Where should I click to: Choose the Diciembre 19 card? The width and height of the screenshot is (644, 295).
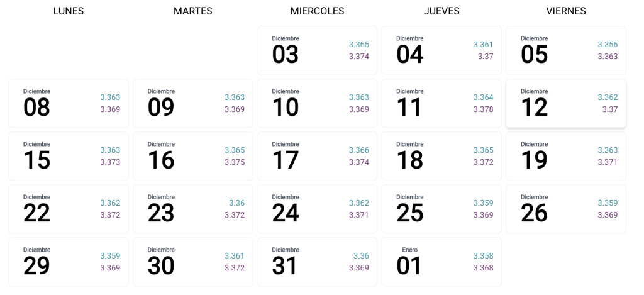click(x=566, y=156)
